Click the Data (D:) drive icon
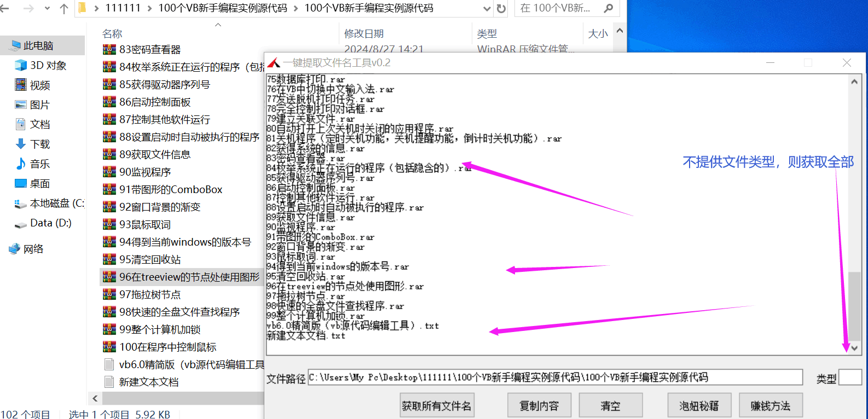868x419 pixels. (x=21, y=223)
